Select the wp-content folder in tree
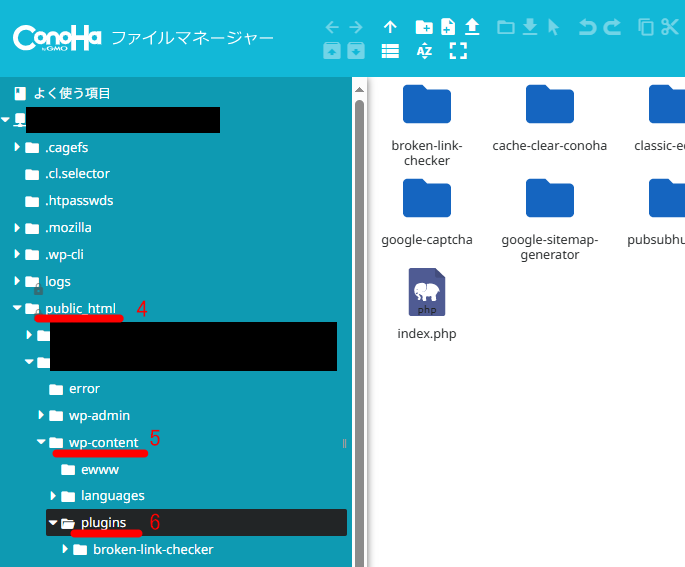685x567 pixels. [x=93, y=443]
